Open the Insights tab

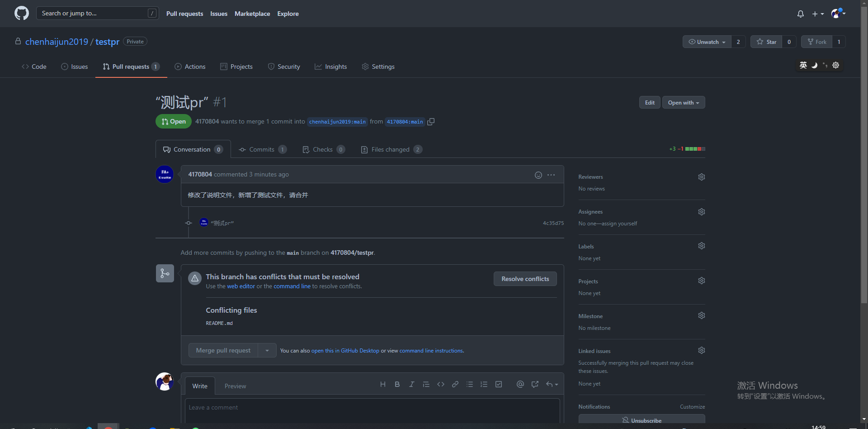(331, 67)
